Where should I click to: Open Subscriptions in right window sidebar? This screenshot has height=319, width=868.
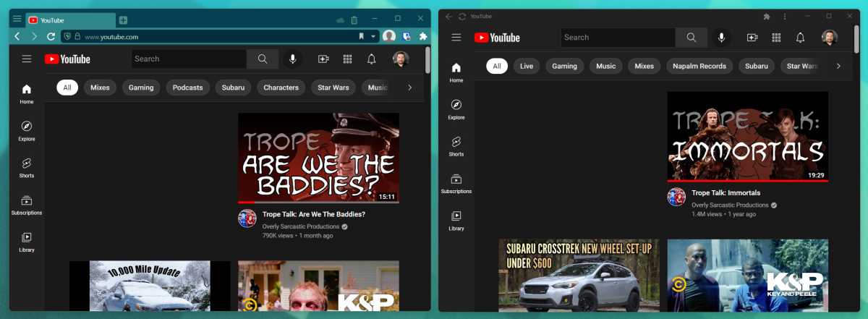(456, 184)
